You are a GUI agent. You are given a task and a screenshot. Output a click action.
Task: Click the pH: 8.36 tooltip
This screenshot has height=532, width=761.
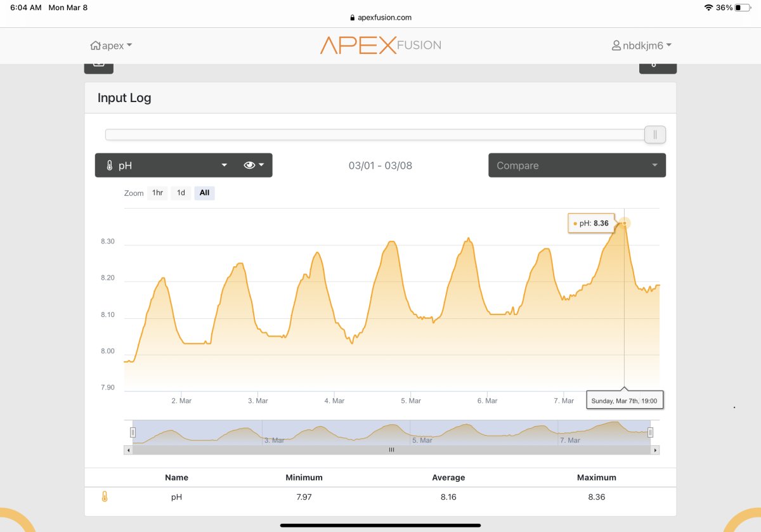(x=592, y=223)
